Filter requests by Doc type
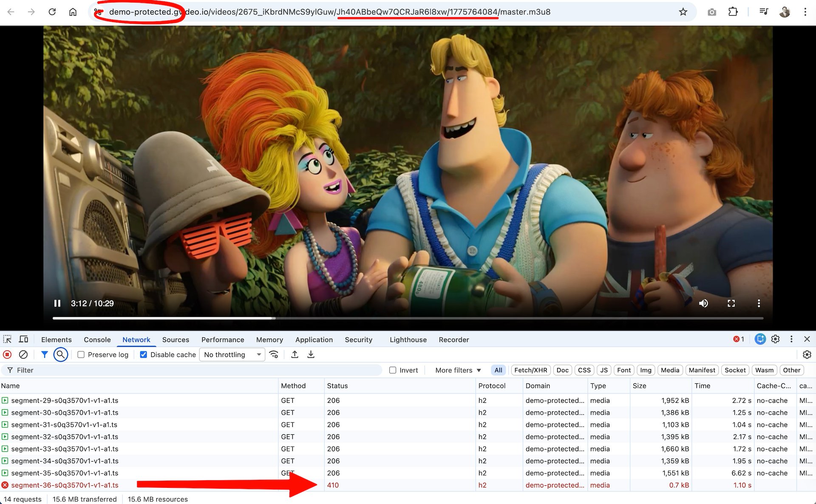Viewport: 816px width, 504px height. (x=563, y=370)
